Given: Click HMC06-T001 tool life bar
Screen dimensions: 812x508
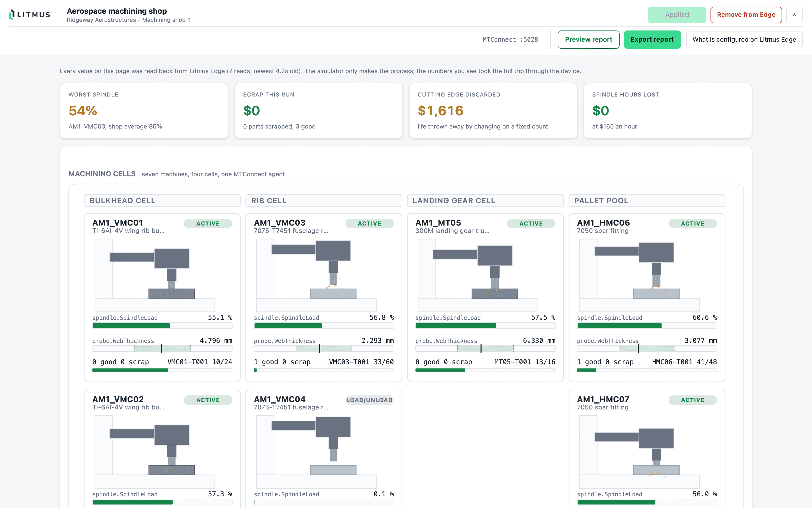Looking at the screenshot, I should pyautogui.click(x=647, y=370).
